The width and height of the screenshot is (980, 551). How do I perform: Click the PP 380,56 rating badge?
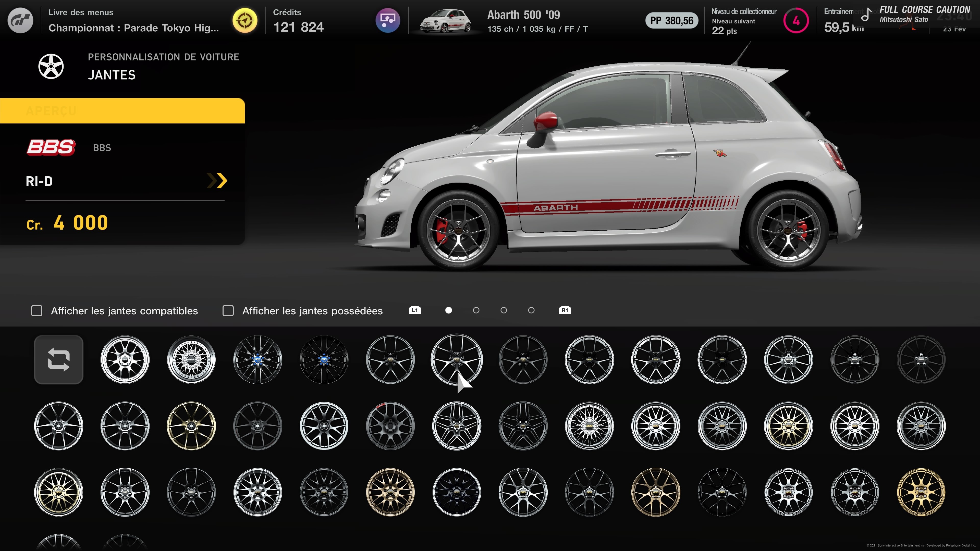pyautogui.click(x=671, y=20)
